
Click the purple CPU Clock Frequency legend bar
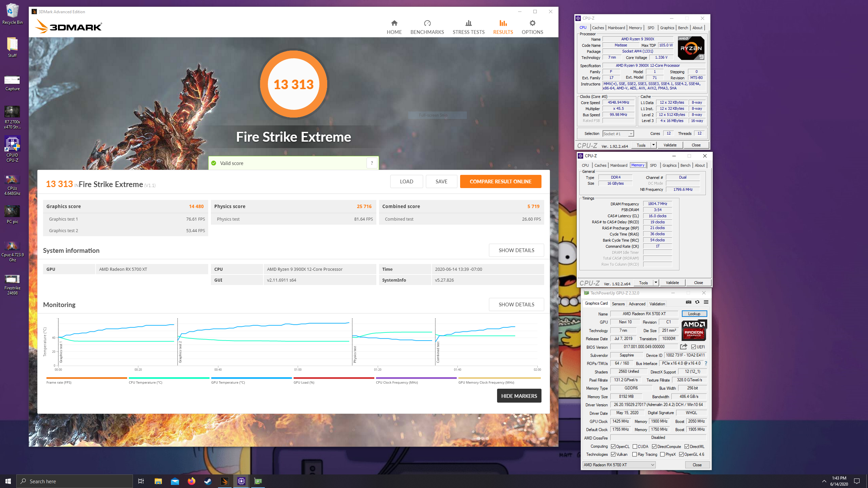tap(416, 378)
